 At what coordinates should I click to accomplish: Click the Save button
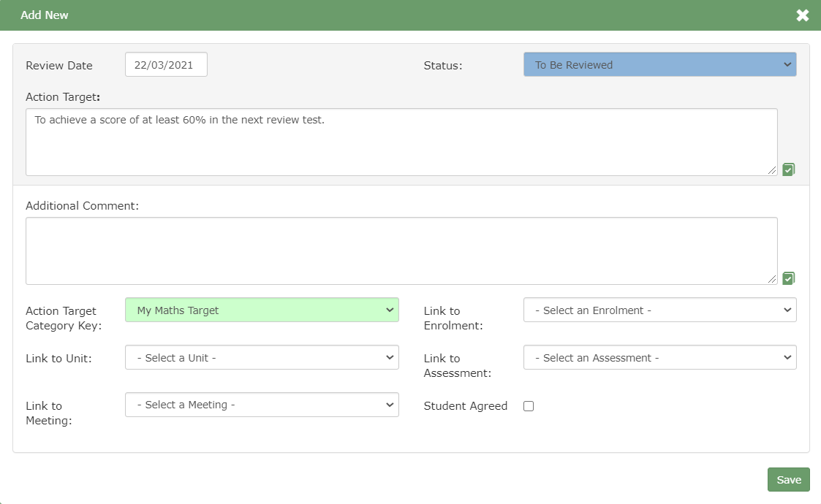click(x=789, y=479)
